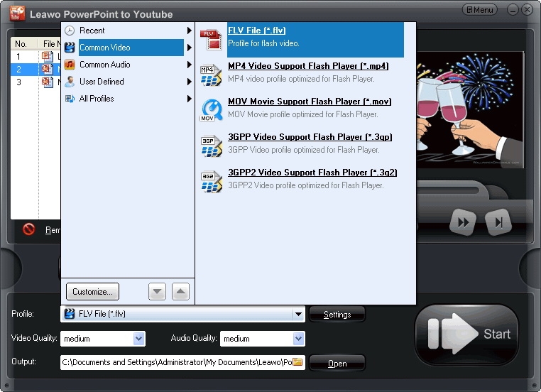Expand the Video Quality dropdown

click(x=139, y=339)
